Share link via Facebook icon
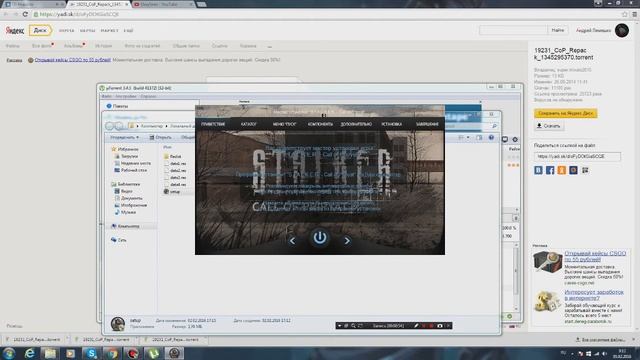 pos(550,170)
